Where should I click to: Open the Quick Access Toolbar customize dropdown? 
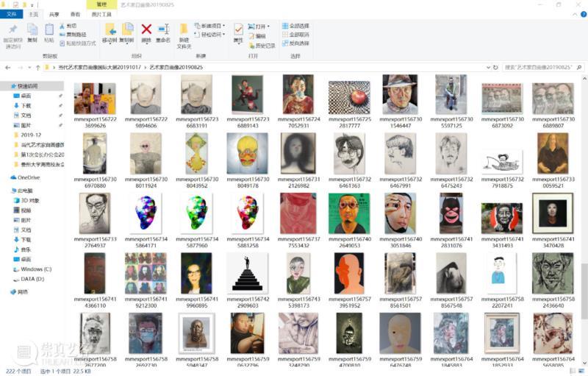click(x=32, y=5)
